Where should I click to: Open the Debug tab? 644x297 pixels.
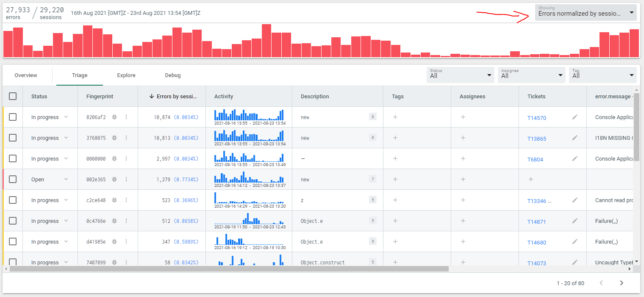click(x=173, y=75)
